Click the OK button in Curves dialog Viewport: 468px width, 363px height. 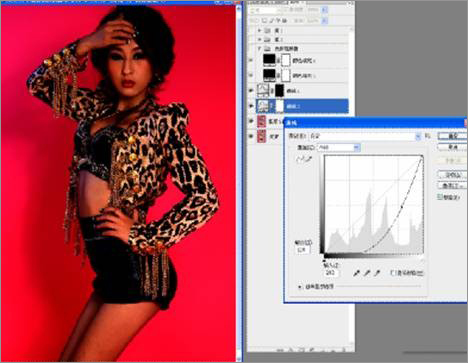point(452,136)
